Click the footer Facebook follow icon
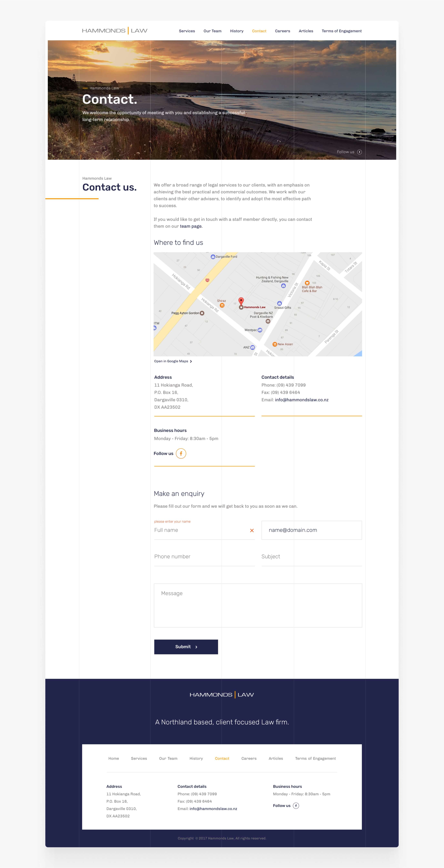 (x=296, y=806)
